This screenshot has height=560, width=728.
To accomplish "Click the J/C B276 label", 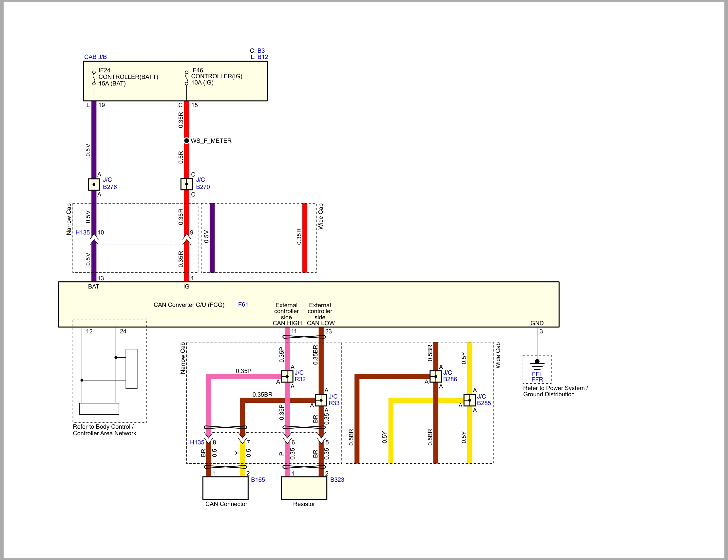I will (x=110, y=183).
